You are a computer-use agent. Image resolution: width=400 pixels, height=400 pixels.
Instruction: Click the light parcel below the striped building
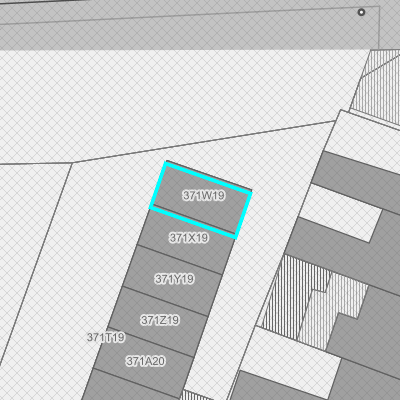pyautogui.click(x=290, y=357)
